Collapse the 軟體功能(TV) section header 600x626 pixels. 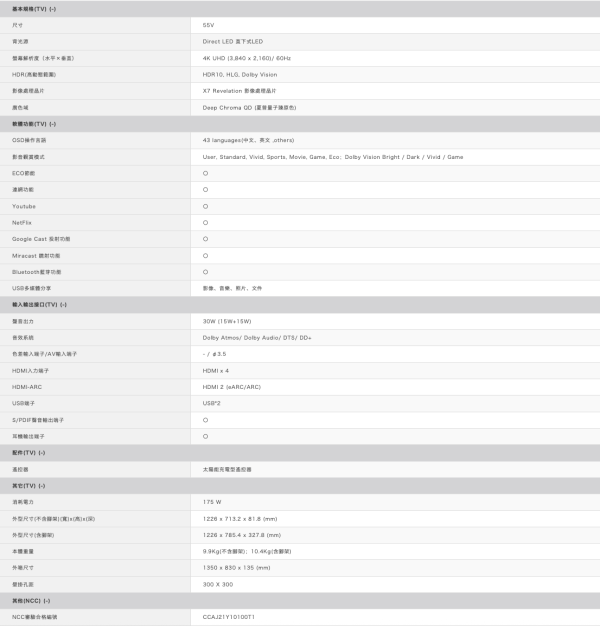(34, 123)
